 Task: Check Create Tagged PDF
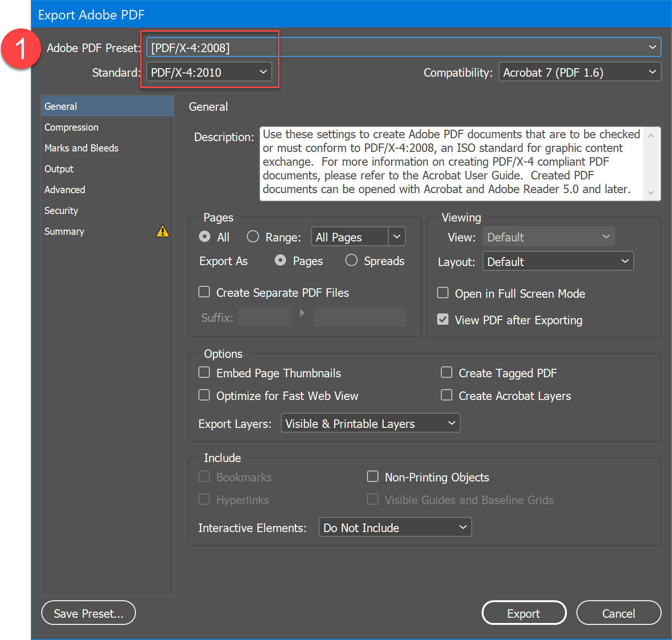(446, 372)
